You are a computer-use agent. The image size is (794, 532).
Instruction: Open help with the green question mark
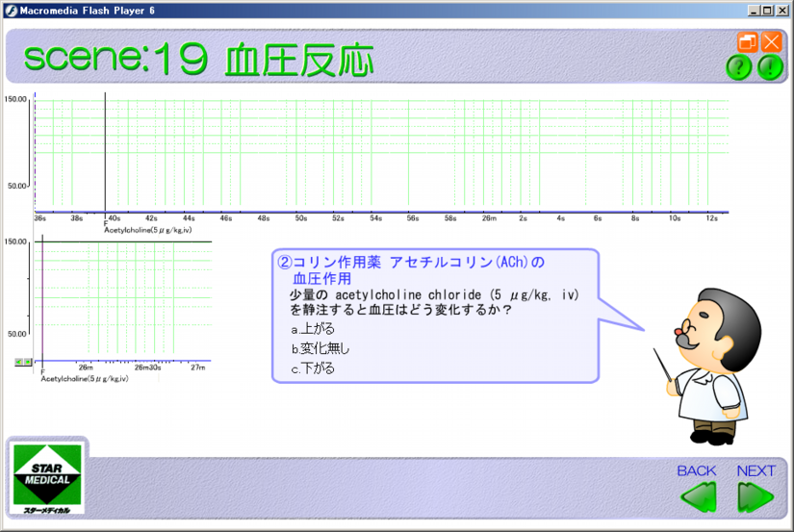click(738, 67)
